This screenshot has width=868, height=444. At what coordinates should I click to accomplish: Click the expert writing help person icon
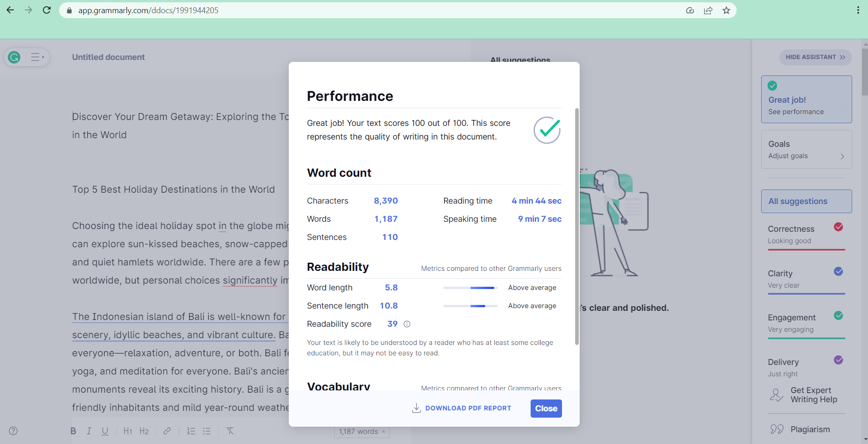point(777,395)
